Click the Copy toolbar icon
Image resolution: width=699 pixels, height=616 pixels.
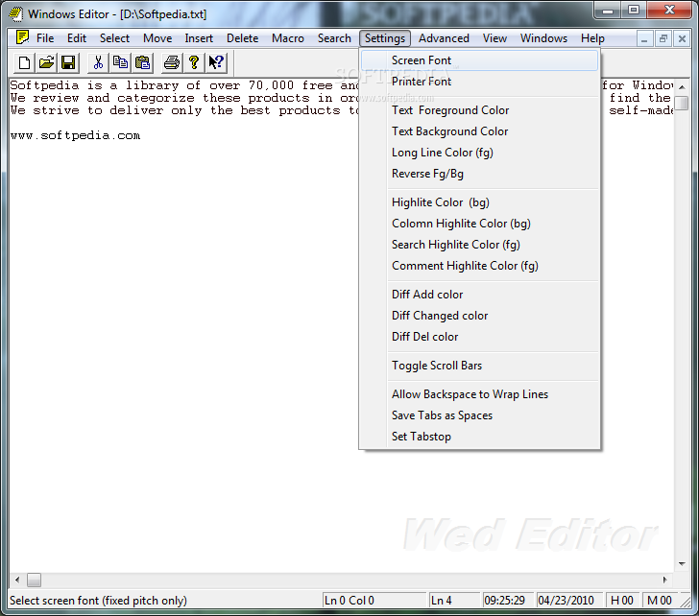(120, 62)
